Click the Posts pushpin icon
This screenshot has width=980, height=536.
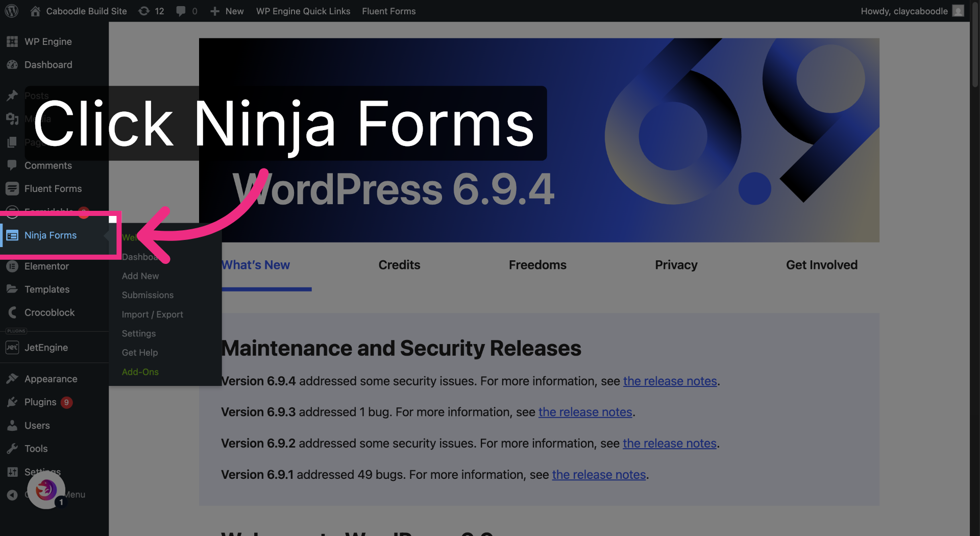12,95
